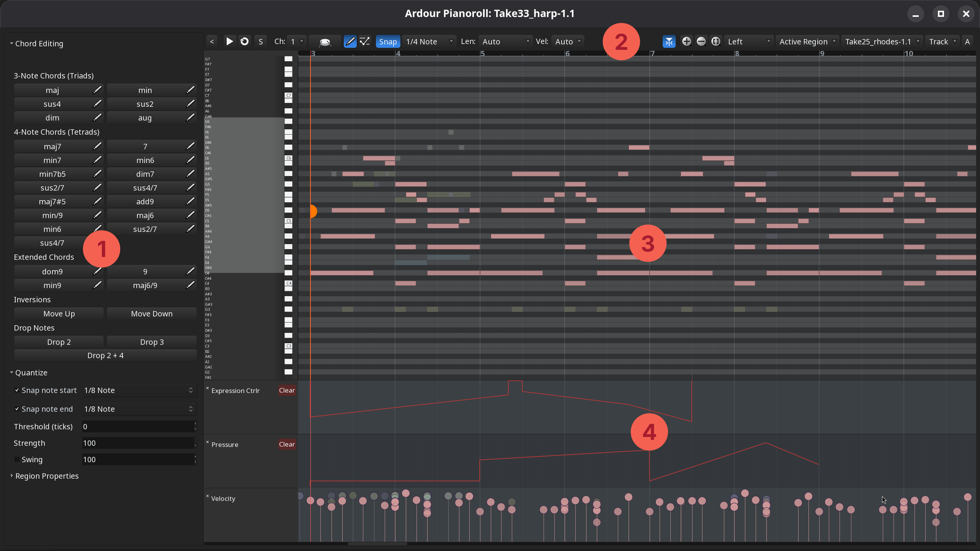
Task: Uncheck Snap note start checkbox
Action: [17, 390]
